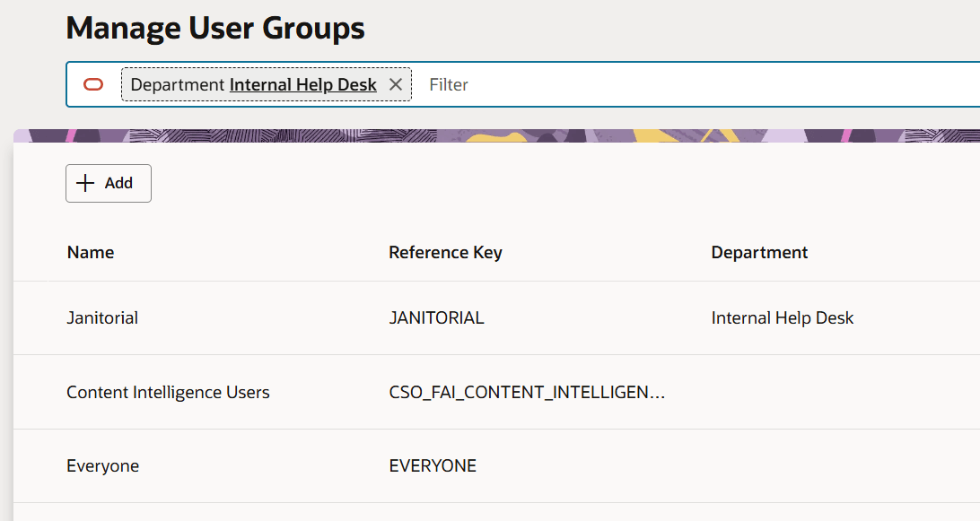Viewport: 980px width, 521px height.
Task: Open the Everyone user group
Action: pyautogui.click(x=102, y=465)
